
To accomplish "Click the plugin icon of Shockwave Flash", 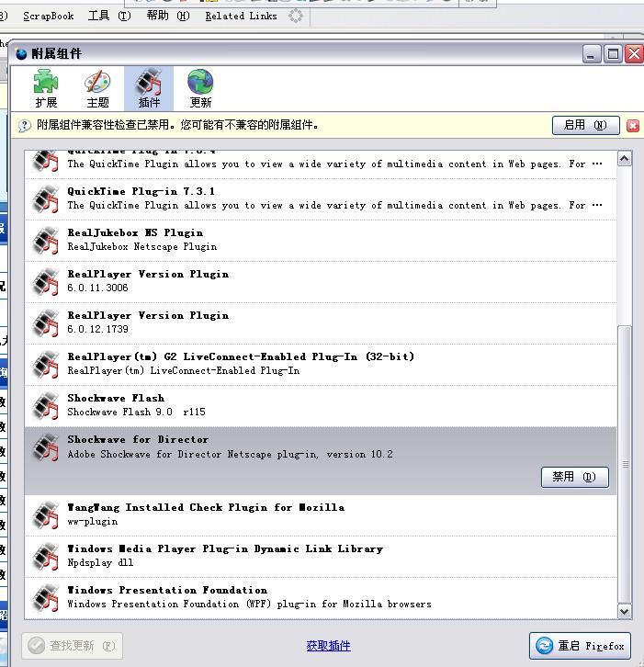I will pos(46,405).
